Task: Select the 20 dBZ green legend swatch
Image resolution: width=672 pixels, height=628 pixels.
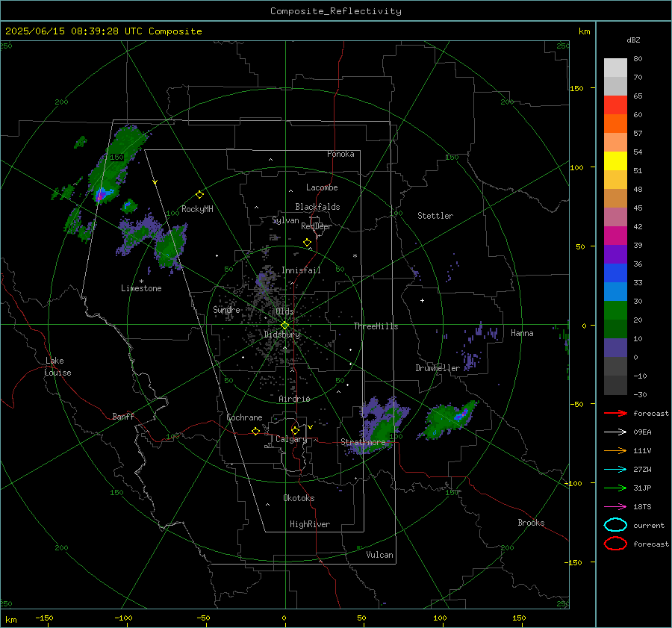Action: 615,310
